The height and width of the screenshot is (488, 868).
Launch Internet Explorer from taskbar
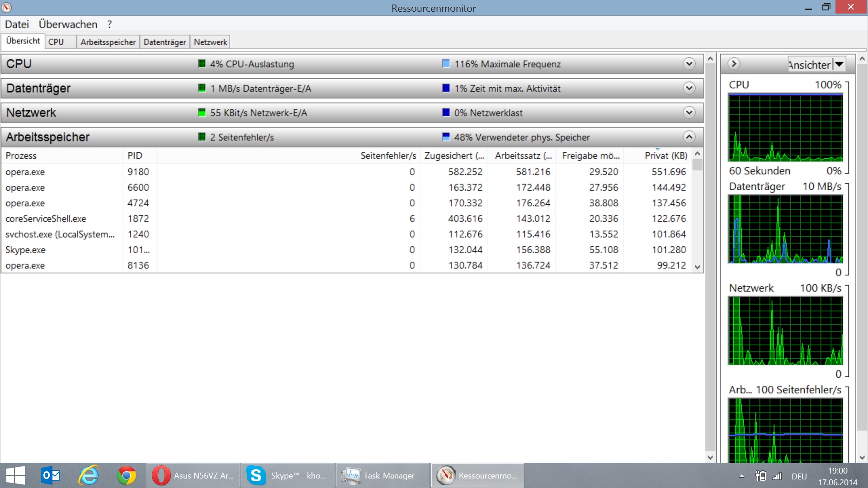89,475
